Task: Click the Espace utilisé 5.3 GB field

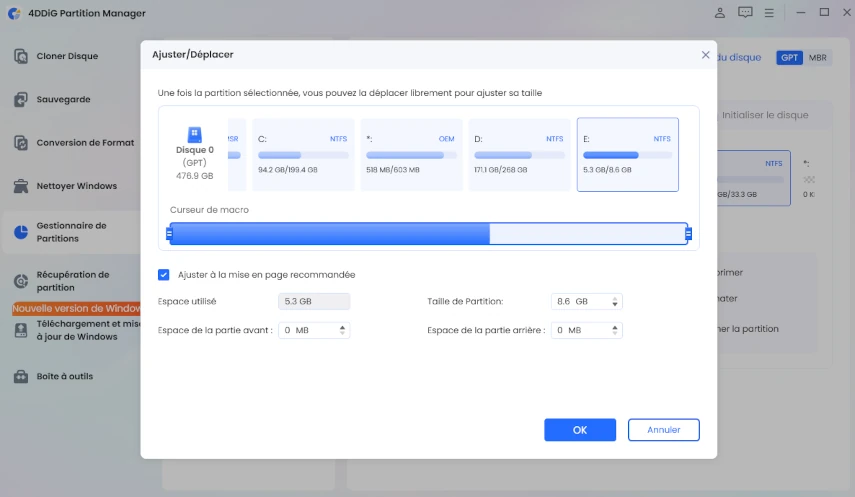Action: pos(314,301)
